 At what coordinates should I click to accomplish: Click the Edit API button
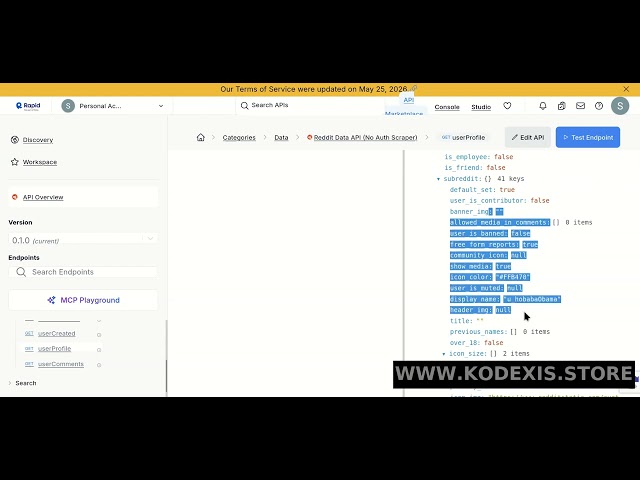point(528,137)
